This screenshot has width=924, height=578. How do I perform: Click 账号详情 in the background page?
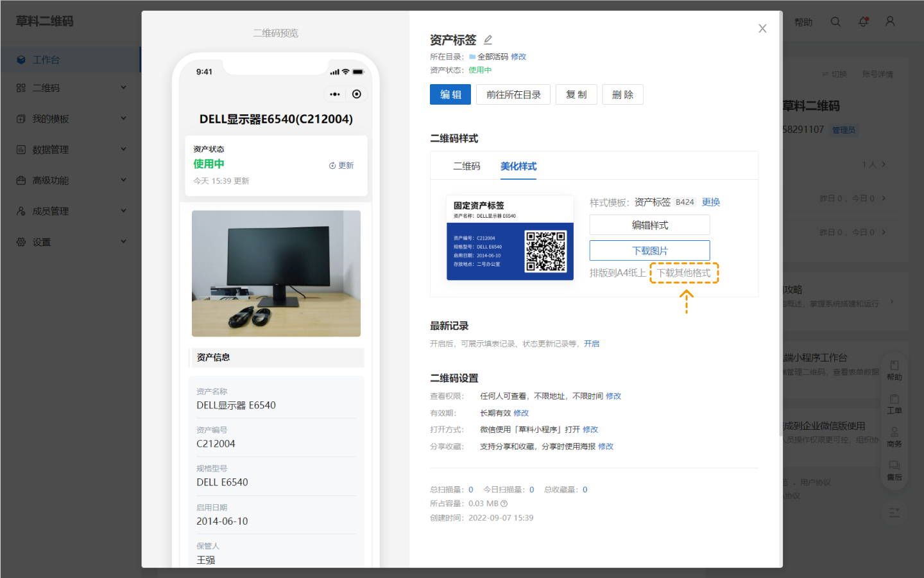point(878,74)
